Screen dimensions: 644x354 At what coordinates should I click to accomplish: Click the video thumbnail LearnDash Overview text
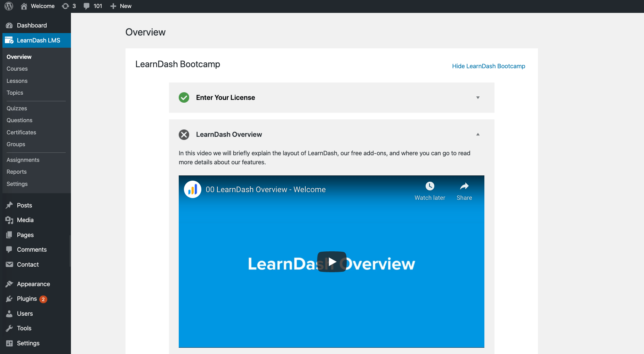(332, 263)
